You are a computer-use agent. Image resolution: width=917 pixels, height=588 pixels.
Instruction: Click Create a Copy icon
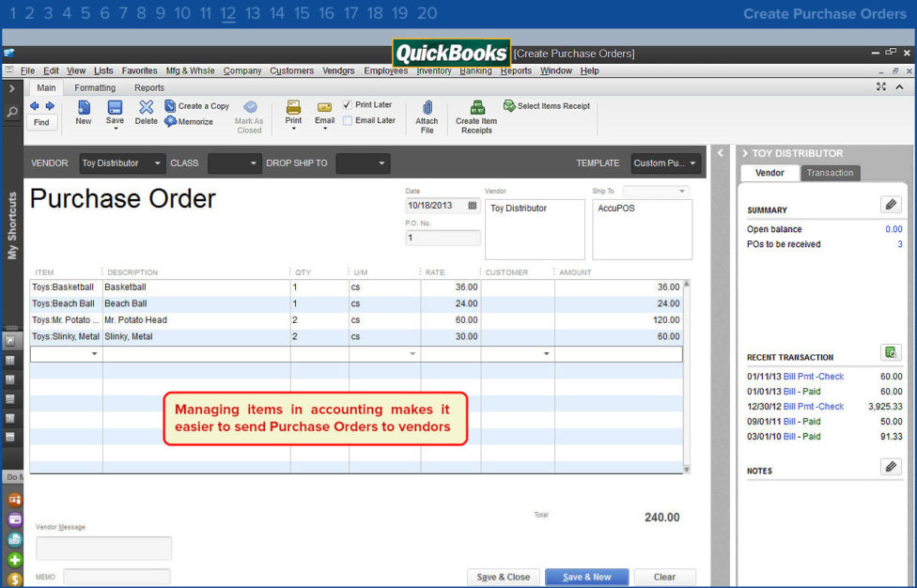(170, 106)
